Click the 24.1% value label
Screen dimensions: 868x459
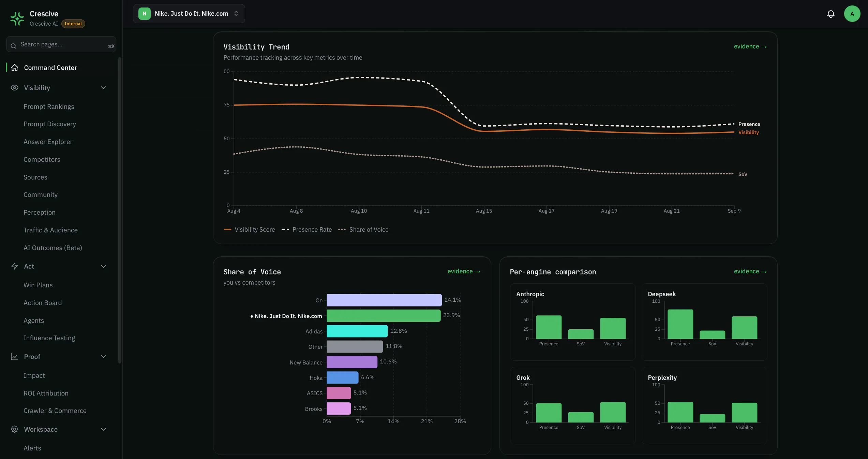(452, 300)
